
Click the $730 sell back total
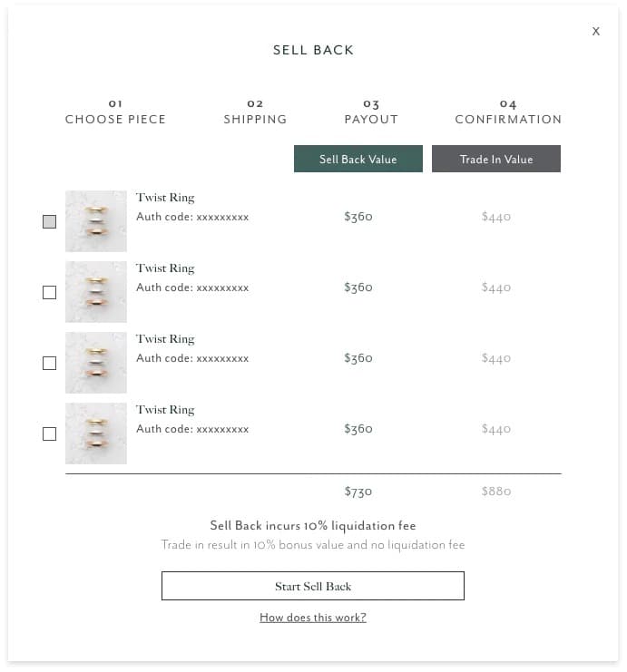tap(358, 492)
